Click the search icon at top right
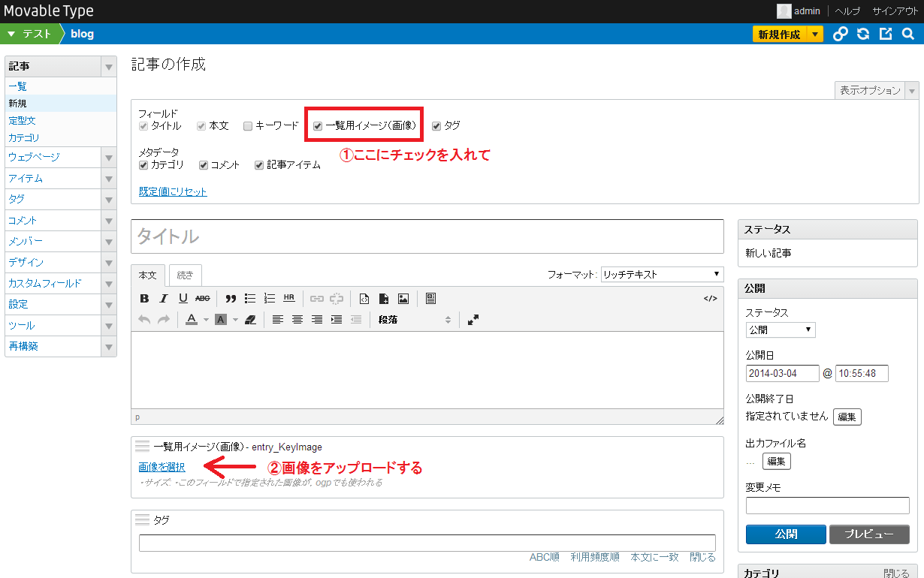The width and height of the screenshot is (924, 578). (907, 34)
